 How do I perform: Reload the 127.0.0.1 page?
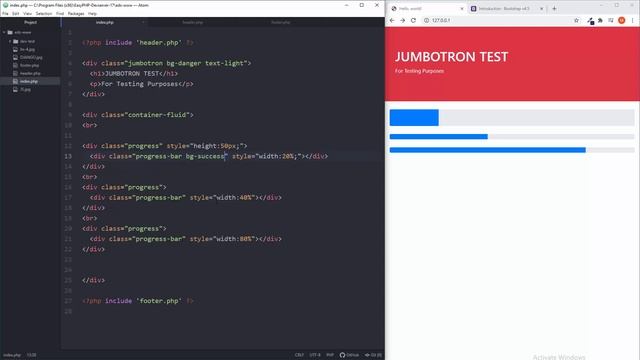pos(413,20)
